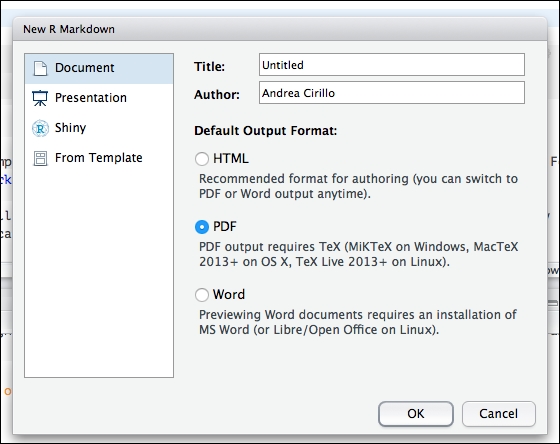Click the PDF label text
Image resolution: width=560 pixels, height=444 pixels.
[225, 226]
